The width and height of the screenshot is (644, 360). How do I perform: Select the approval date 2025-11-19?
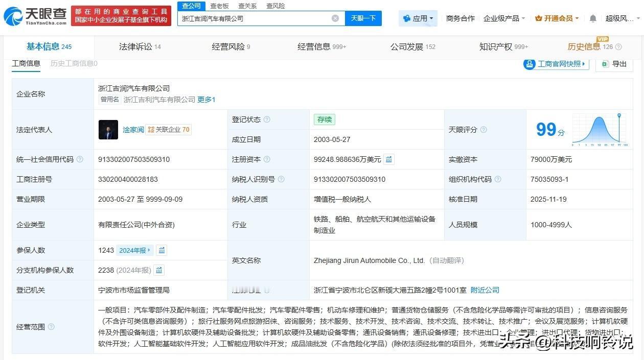[x=548, y=199]
